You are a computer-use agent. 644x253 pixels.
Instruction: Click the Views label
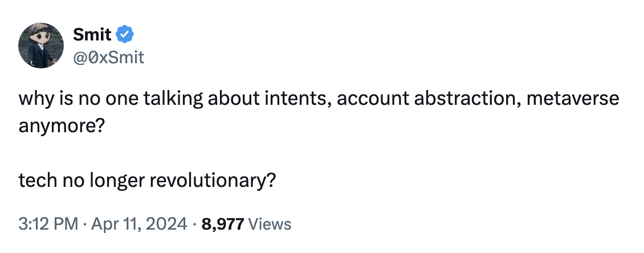[270, 225]
